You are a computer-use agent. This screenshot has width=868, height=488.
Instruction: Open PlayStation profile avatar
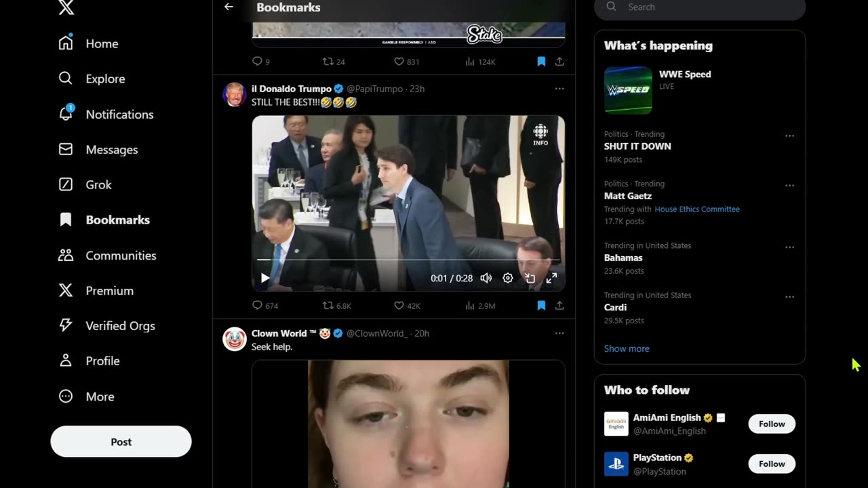coord(616,464)
